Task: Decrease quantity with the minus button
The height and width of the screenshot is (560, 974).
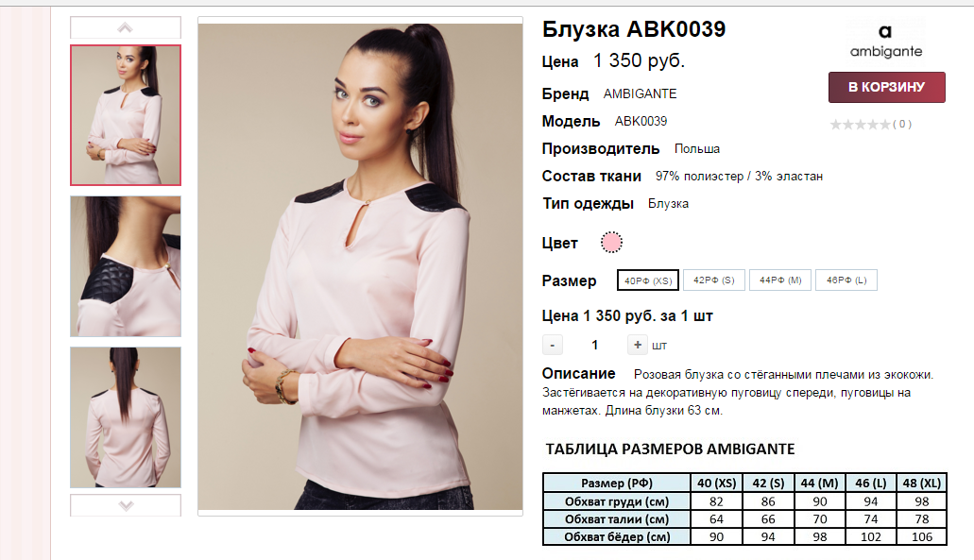Action: coord(553,345)
